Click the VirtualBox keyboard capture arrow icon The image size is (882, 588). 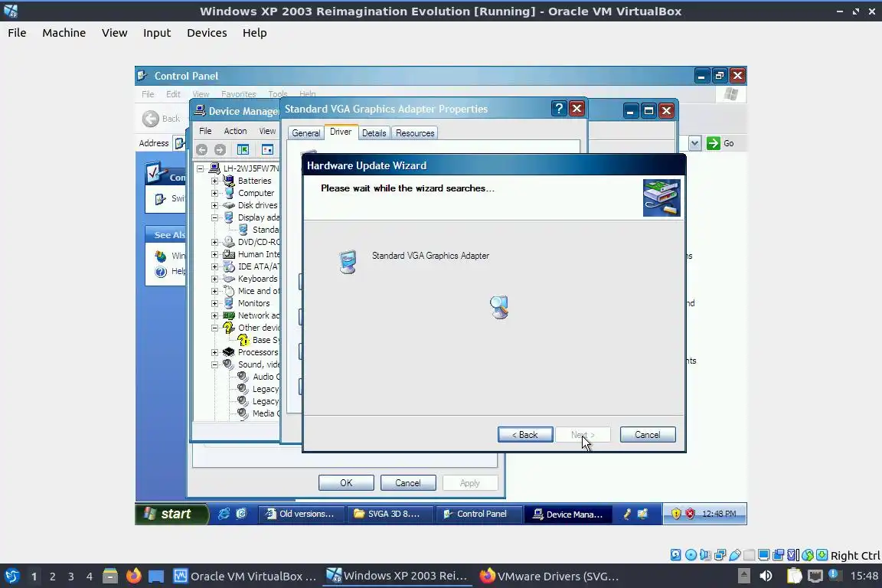click(x=822, y=555)
